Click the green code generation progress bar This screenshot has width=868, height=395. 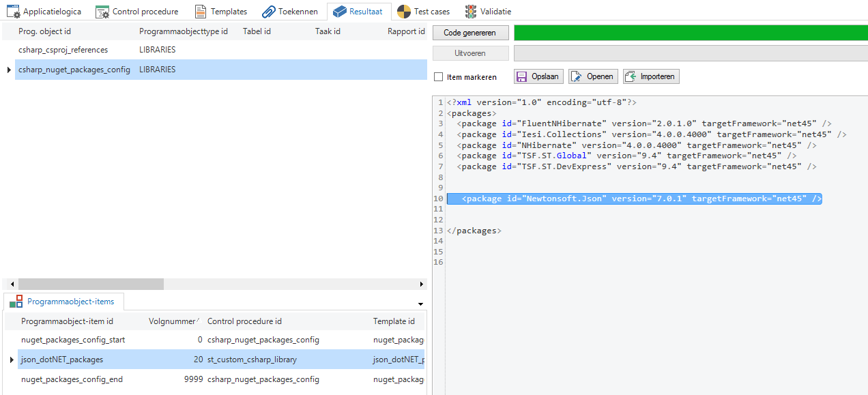690,33
